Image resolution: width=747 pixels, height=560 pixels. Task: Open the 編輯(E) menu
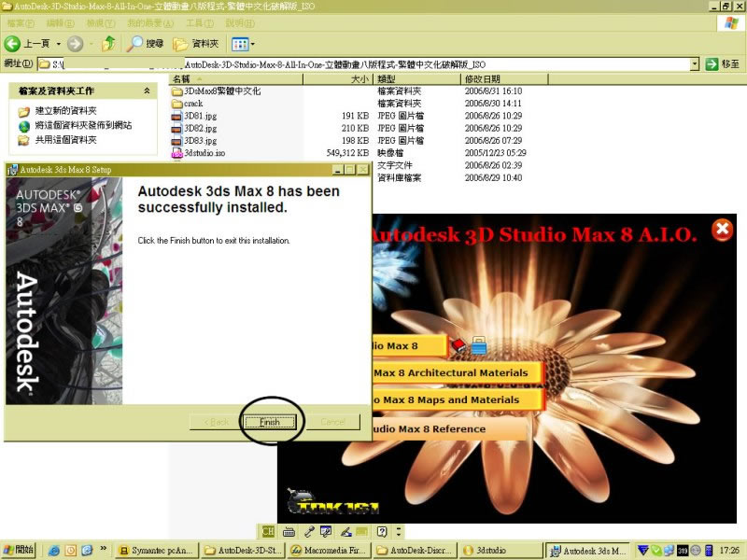tap(61, 22)
